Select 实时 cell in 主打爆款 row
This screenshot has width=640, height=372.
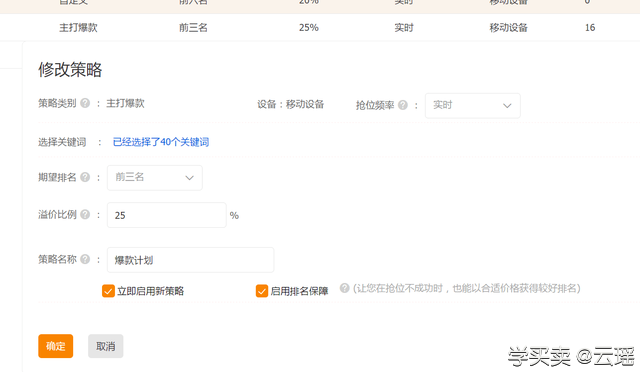404,27
